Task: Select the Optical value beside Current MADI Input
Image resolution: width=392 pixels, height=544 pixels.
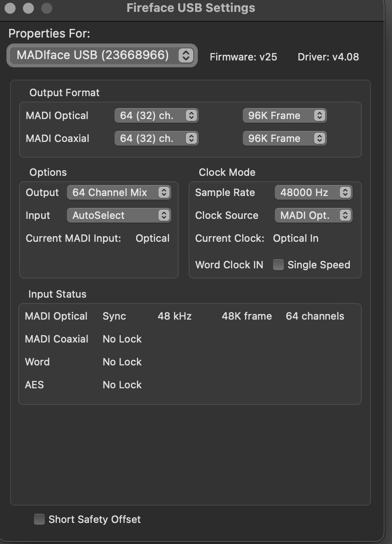Action: pyautogui.click(x=152, y=239)
